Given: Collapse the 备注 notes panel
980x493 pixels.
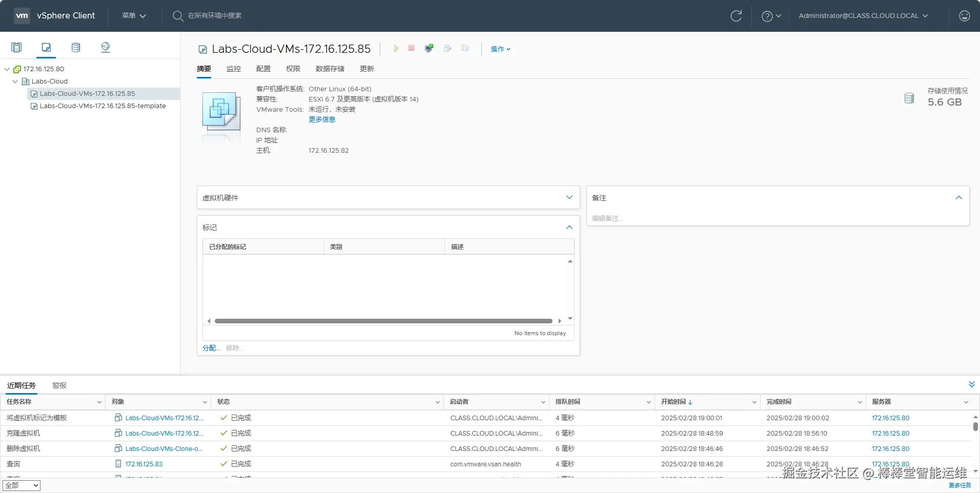Looking at the screenshot, I should click(959, 197).
